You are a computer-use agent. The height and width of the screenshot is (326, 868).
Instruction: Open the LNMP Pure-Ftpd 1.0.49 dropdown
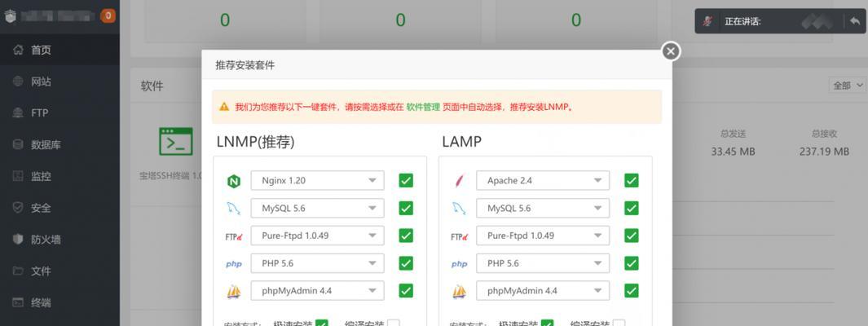coord(317,236)
